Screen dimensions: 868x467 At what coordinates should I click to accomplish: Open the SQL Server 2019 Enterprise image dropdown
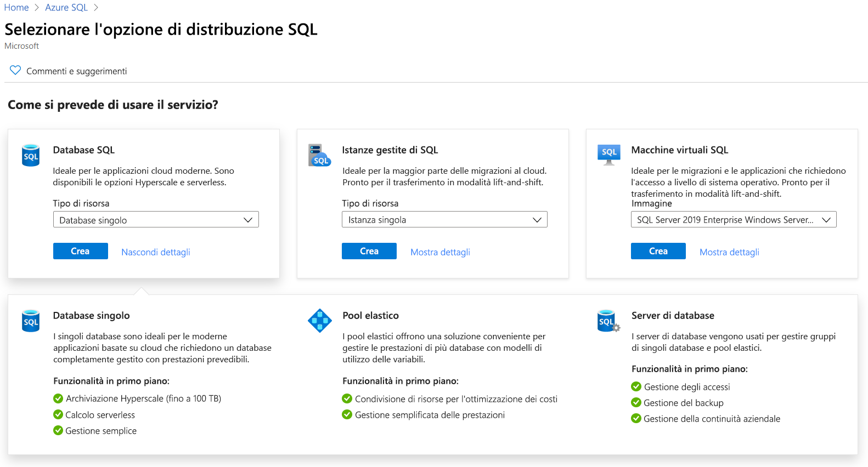click(x=734, y=219)
